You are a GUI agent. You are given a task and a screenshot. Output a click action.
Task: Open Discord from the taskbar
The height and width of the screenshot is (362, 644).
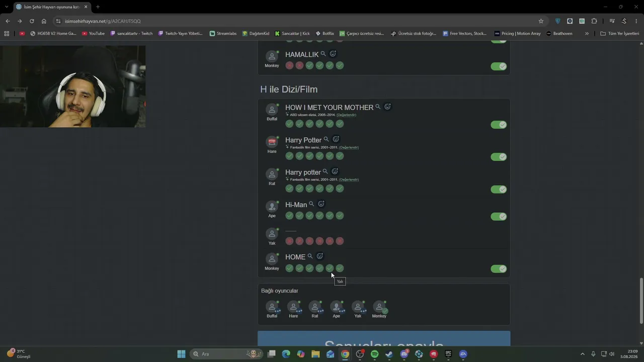click(x=404, y=354)
